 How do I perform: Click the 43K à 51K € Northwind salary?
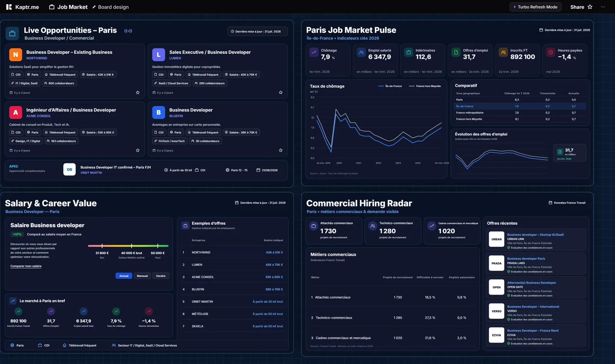274,253
